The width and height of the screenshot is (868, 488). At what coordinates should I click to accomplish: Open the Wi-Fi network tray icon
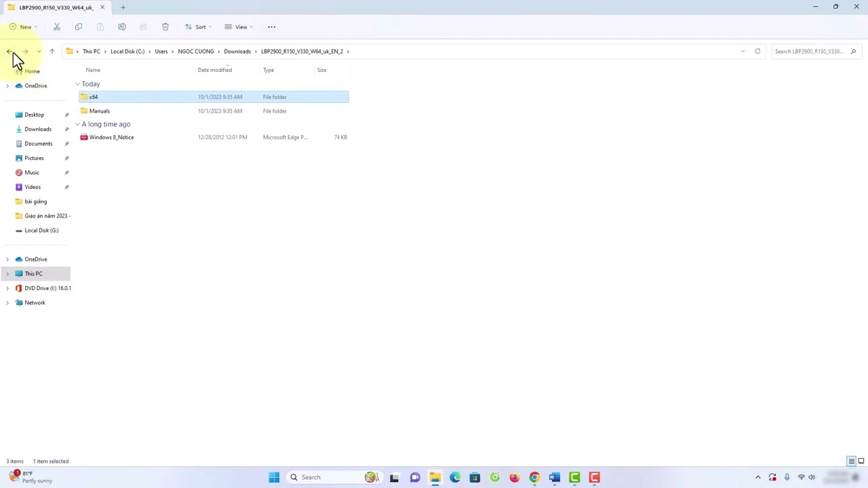coord(801,477)
